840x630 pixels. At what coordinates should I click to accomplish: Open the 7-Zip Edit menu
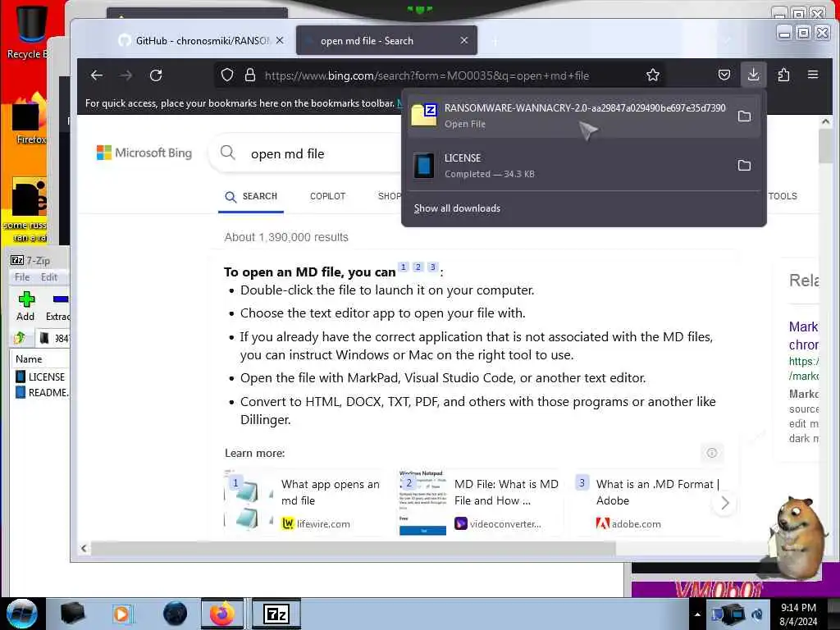tap(48, 277)
